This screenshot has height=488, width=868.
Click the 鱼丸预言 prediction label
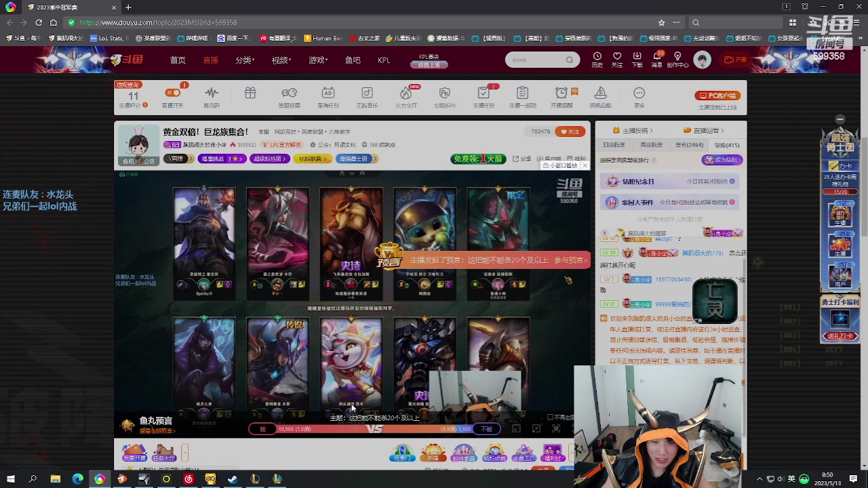156,421
